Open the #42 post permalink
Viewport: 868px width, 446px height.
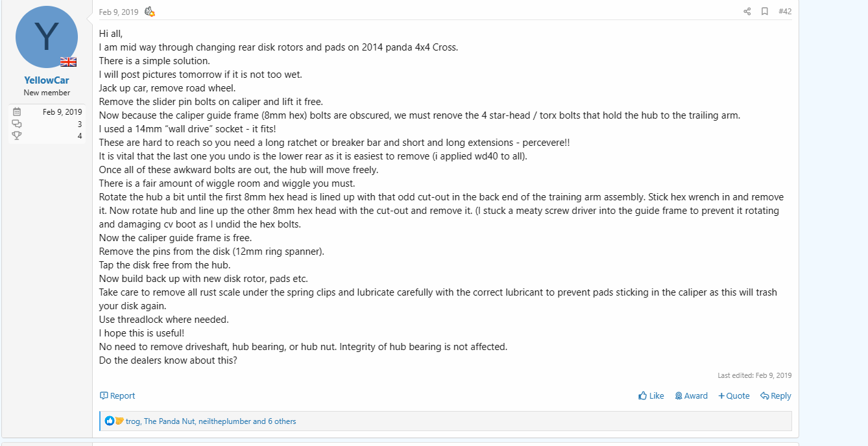tap(785, 12)
